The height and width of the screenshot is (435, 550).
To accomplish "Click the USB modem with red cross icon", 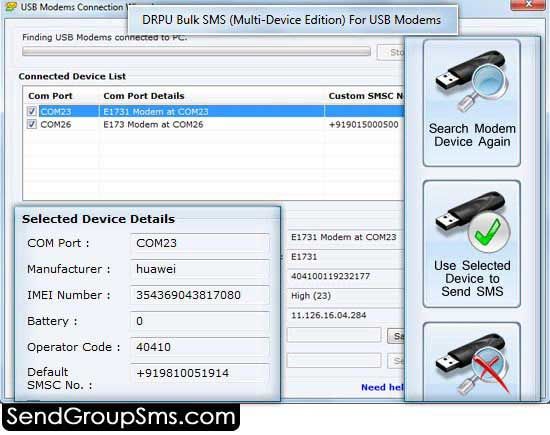I will (x=471, y=362).
